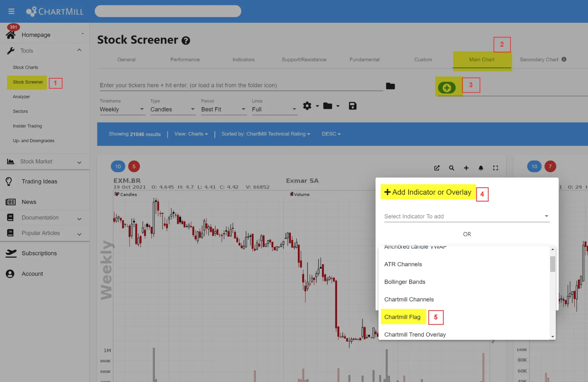The width and height of the screenshot is (588, 382).
Task: Click the Homepage house icon
Action: click(x=10, y=35)
